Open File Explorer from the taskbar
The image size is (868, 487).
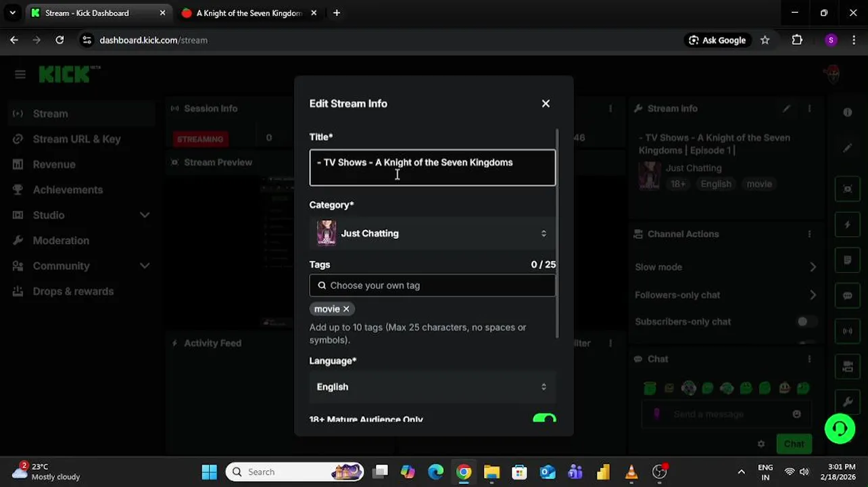[x=491, y=472]
